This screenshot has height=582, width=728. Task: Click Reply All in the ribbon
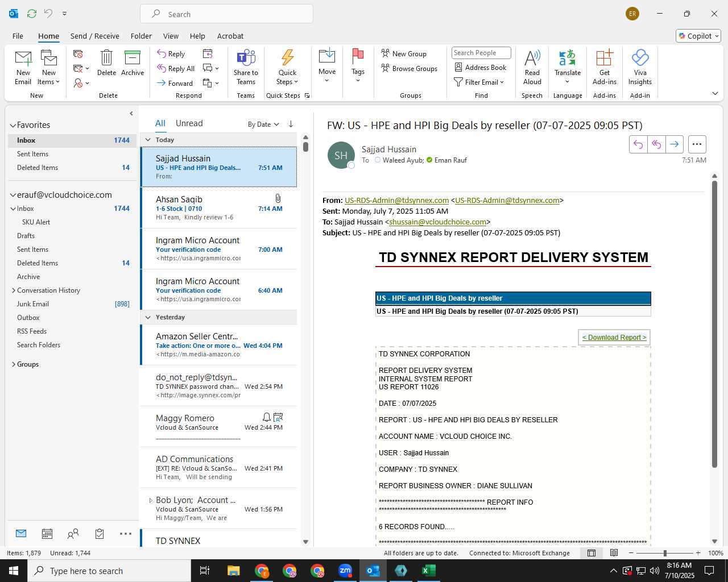point(176,68)
